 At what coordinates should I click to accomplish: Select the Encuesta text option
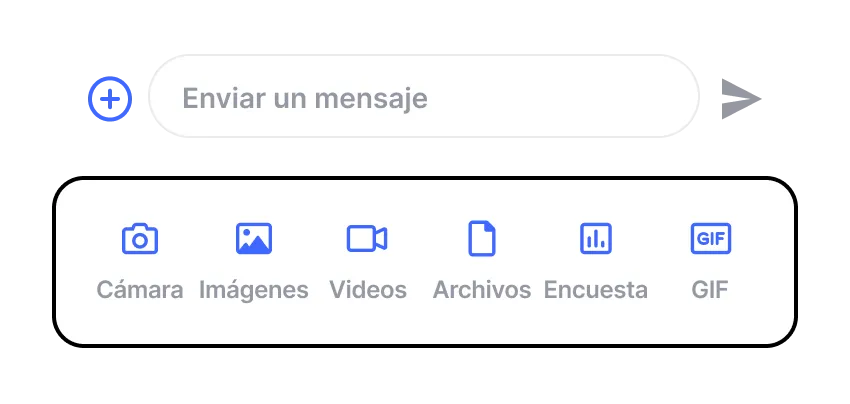tap(596, 290)
